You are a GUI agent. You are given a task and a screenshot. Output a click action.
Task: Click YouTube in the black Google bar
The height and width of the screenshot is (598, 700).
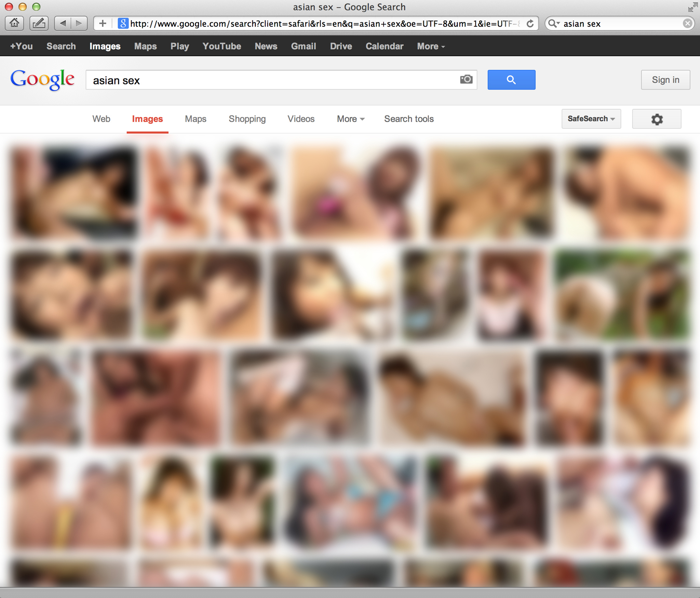point(221,46)
